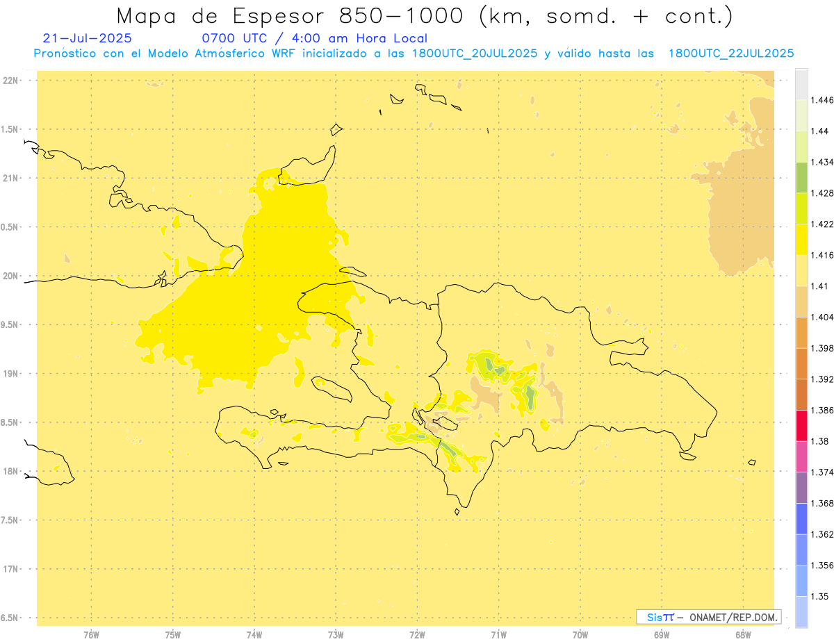Image resolution: width=834 pixels, height=644 pixels.
Task: Click the '1.428' legend value
Action: pos(822,193)
